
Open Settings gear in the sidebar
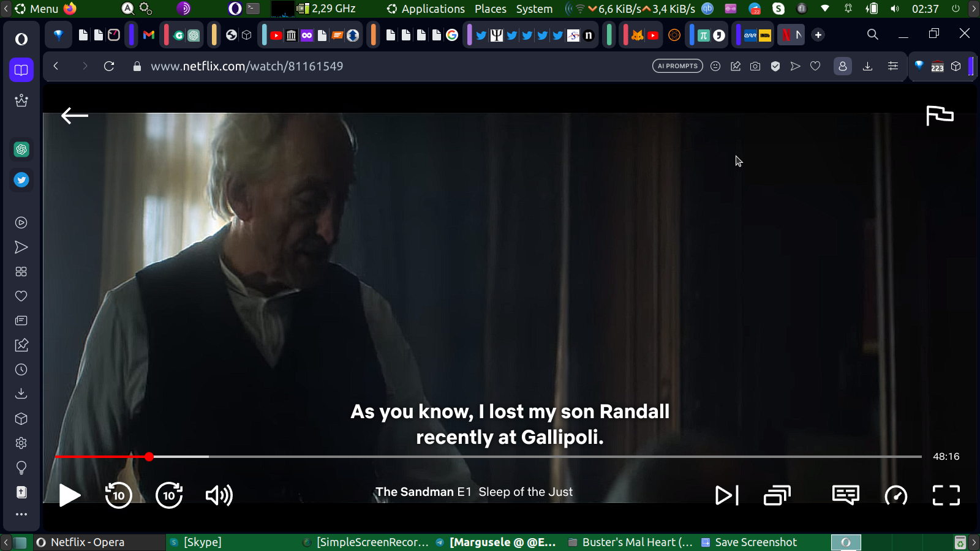(x=21, y=443)
